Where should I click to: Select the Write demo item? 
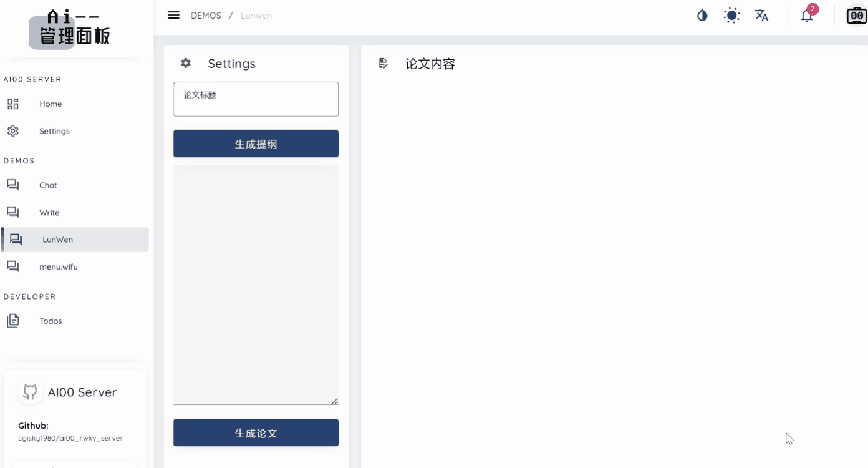pos(49,213)
